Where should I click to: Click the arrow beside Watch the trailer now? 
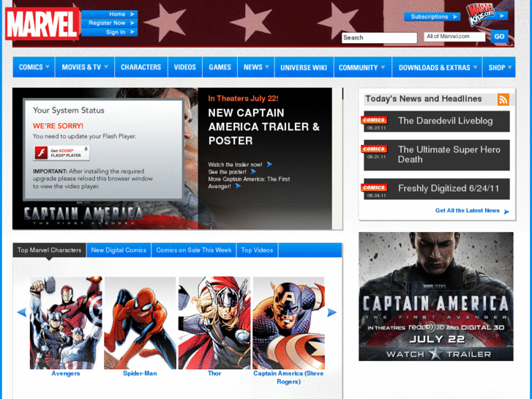(x=269, y=164)
